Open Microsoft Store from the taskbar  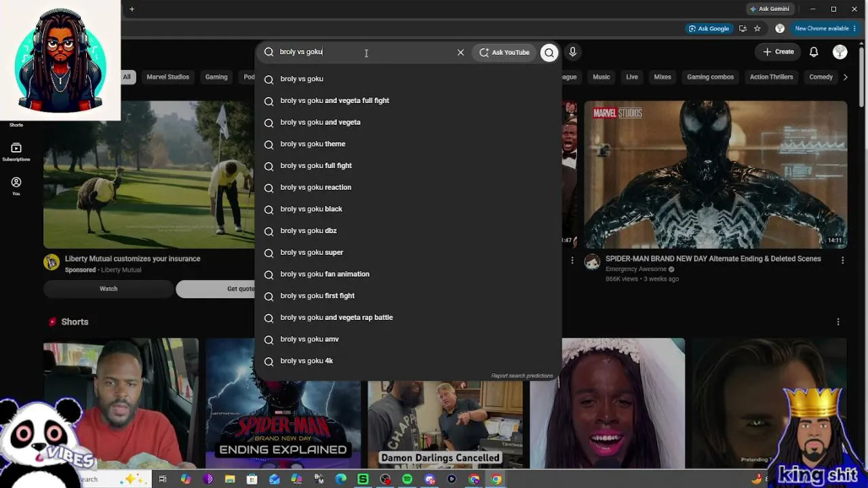click(x=252, y=479)
